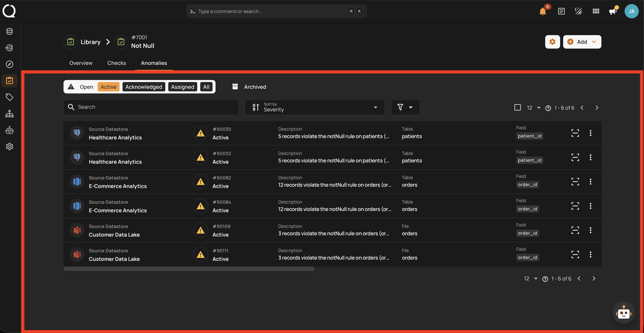Select the Assigned status filter
The width and height of the screenshot is (644, 333).
[182, 87]
